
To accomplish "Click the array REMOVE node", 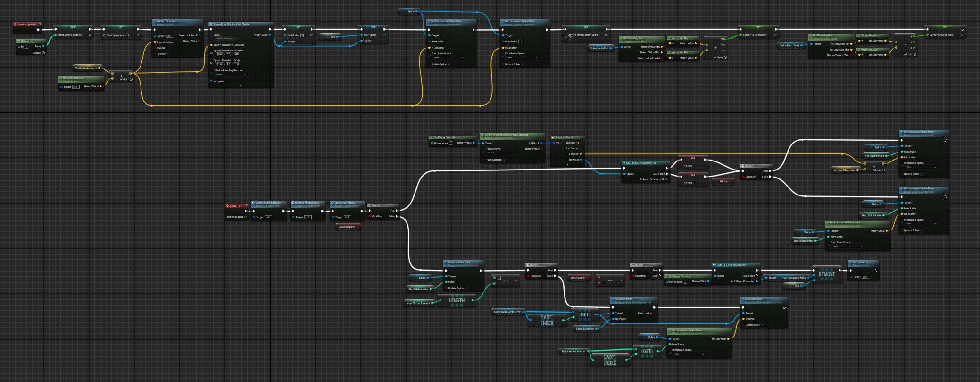I will coord(826,275).
